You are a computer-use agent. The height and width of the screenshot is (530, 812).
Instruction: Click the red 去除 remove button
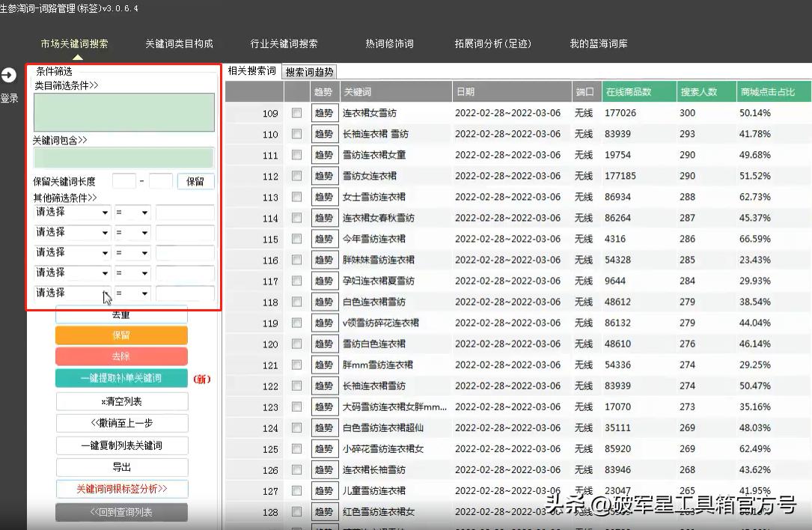pos(121,356)
